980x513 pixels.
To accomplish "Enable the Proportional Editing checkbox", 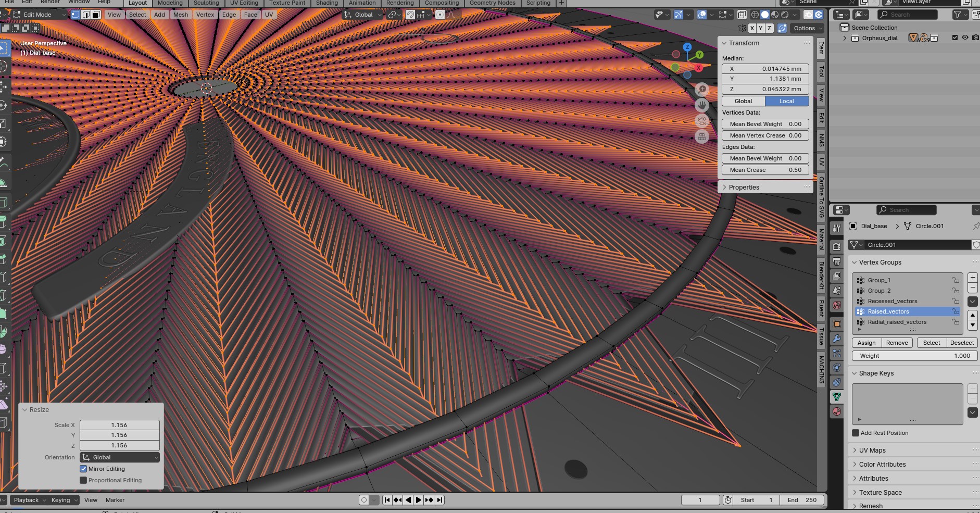I will tap(83, 480).
